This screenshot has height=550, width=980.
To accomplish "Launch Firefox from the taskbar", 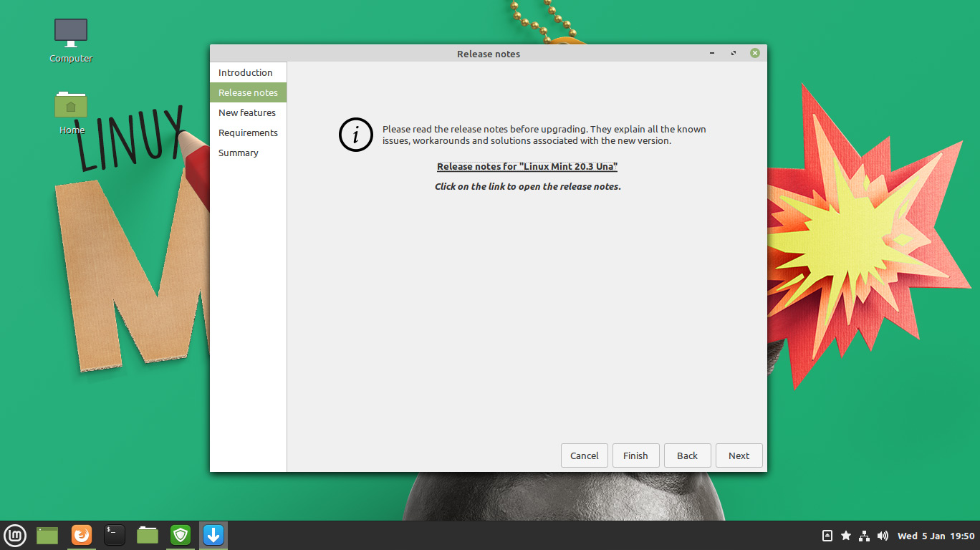I will click(x=81, y=535).
